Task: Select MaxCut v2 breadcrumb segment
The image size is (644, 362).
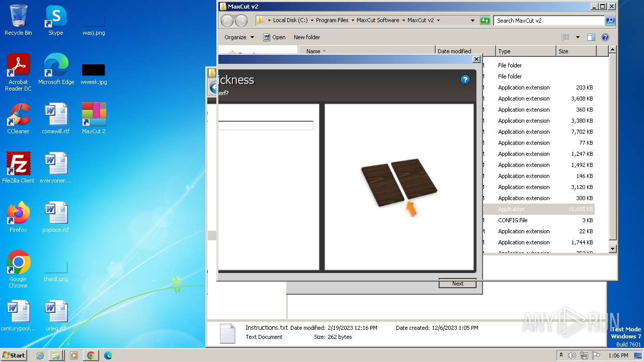Action: coord(421,21)
